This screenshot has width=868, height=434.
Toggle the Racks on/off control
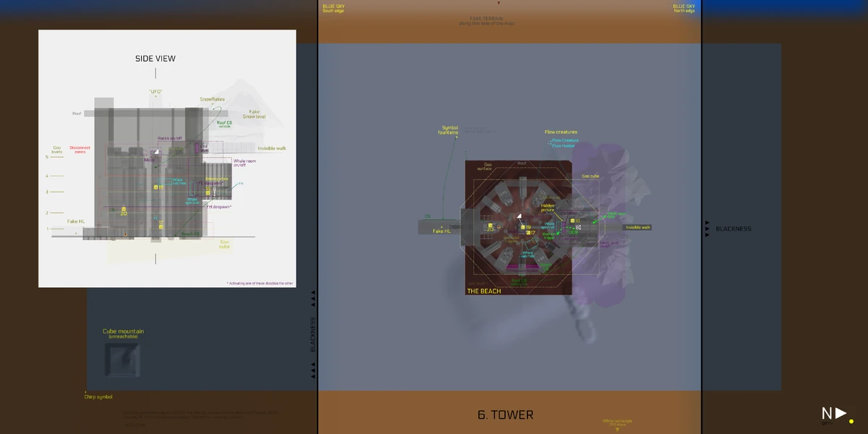170,137
